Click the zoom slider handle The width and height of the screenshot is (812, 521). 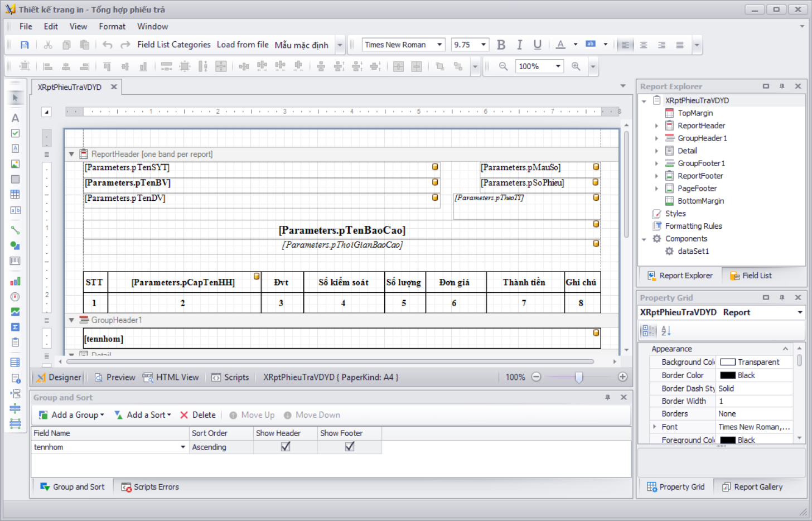click(x=579, y=377)
